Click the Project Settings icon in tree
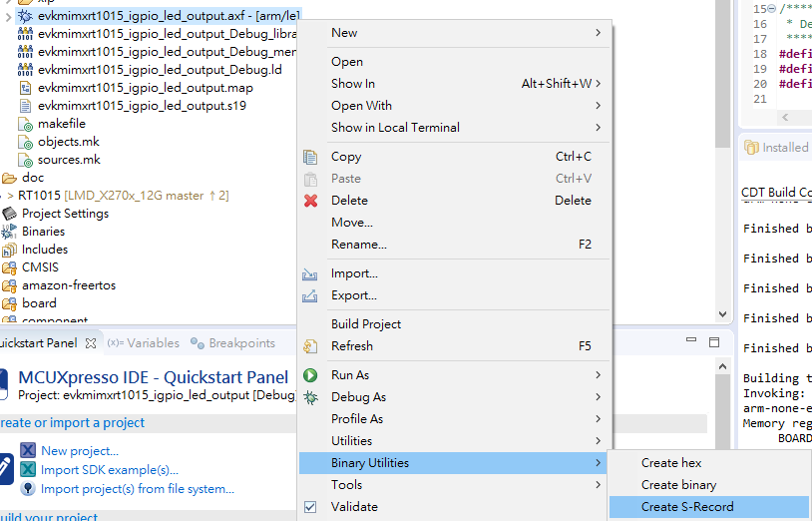The width and height of the screenshot is (812, 521). coord(10,214)
